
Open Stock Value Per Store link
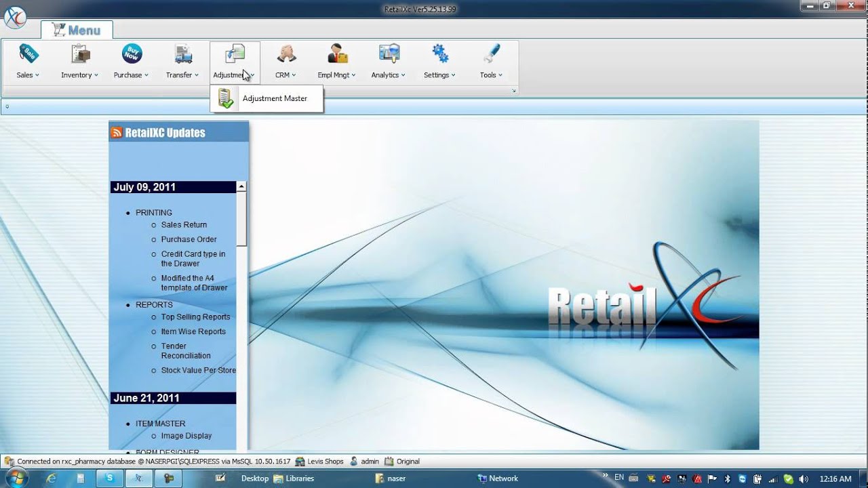(x=199, y=371)
